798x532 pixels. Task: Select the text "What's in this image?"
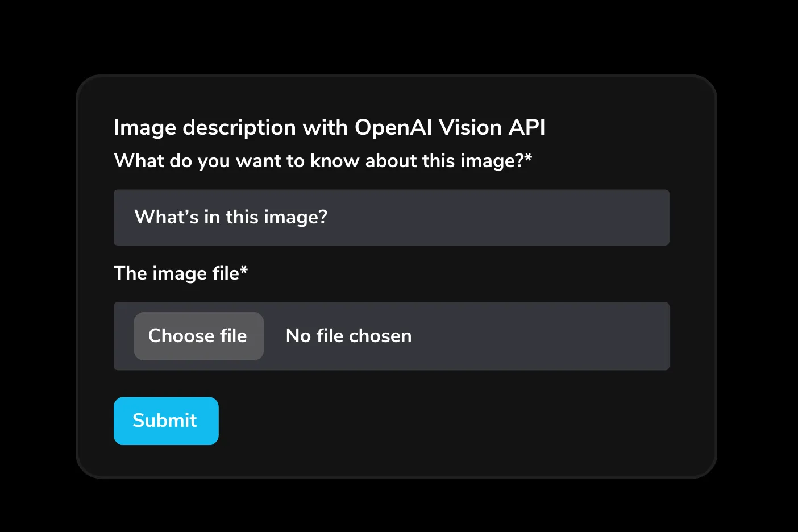(x=230, y=217)
